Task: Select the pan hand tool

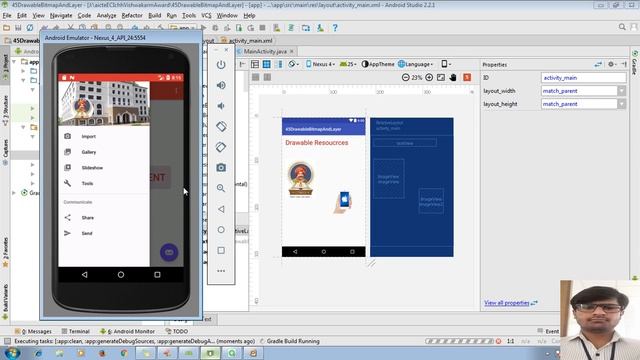Action: tap(453, 77)
